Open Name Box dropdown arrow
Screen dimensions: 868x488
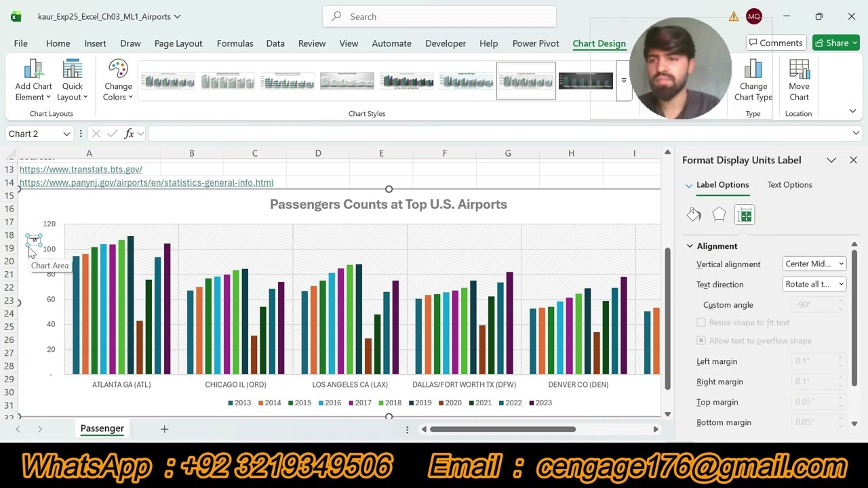66,134
